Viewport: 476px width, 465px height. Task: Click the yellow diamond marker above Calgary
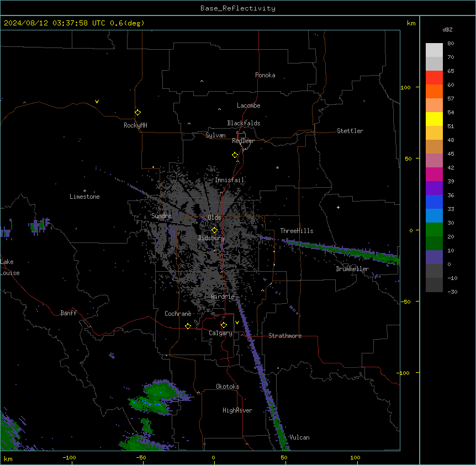pyautogui.click(x=224, y=325)
